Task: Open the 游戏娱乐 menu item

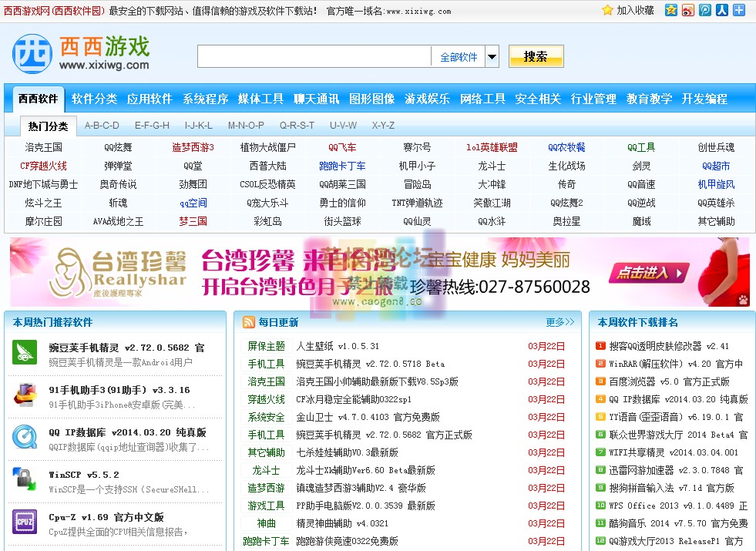Action: [428, 99]
